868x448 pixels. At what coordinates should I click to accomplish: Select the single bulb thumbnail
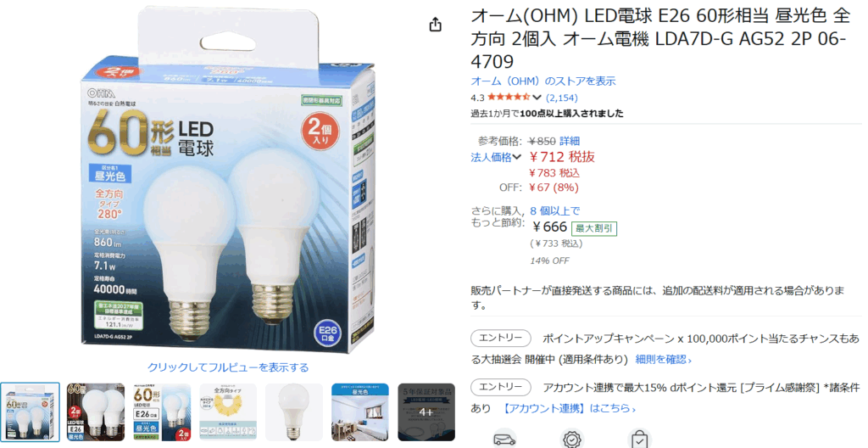294,412
